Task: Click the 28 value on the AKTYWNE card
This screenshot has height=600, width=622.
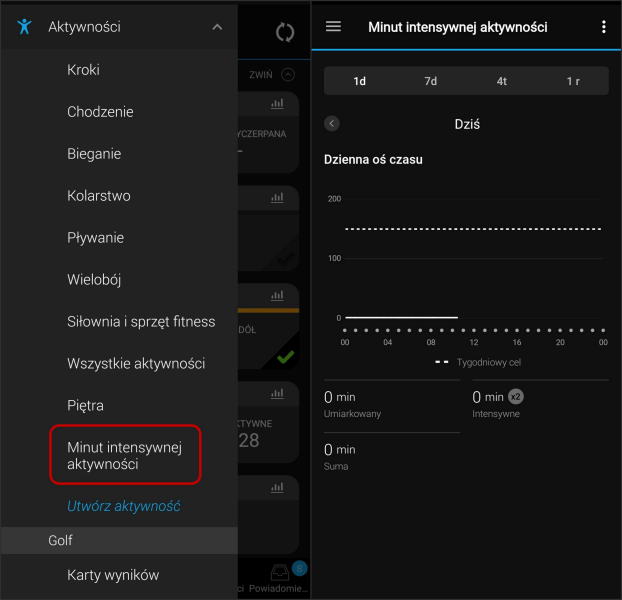Action: click(249, 441)
